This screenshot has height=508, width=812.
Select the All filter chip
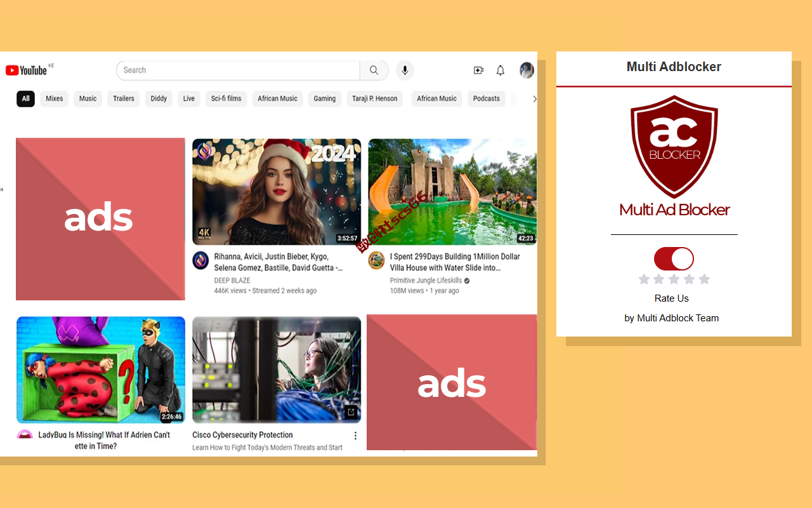(25, 98)
